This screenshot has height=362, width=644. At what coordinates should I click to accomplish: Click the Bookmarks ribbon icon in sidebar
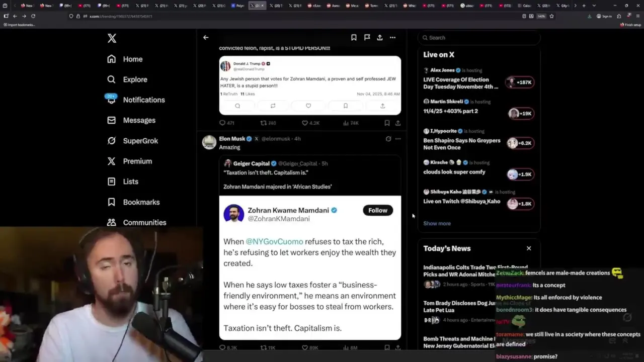[112, 202]
